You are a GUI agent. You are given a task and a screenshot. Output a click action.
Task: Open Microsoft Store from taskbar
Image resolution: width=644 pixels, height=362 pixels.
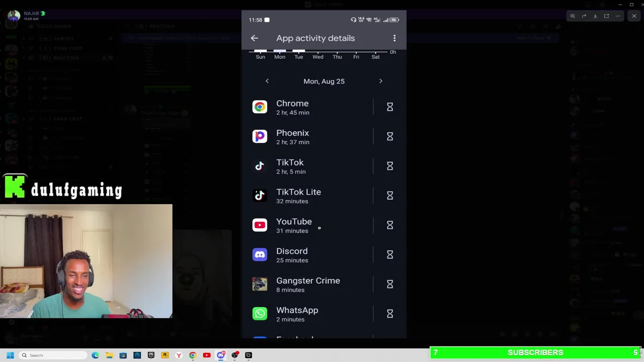coord(123,355)
